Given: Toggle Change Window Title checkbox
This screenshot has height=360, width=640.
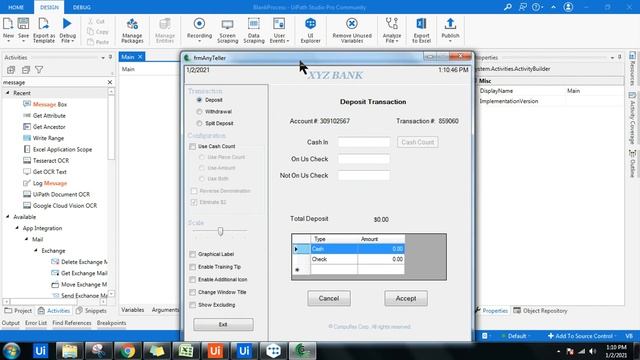Looking at the screenshot, I should pyautogui.click(x=193, y=292).
